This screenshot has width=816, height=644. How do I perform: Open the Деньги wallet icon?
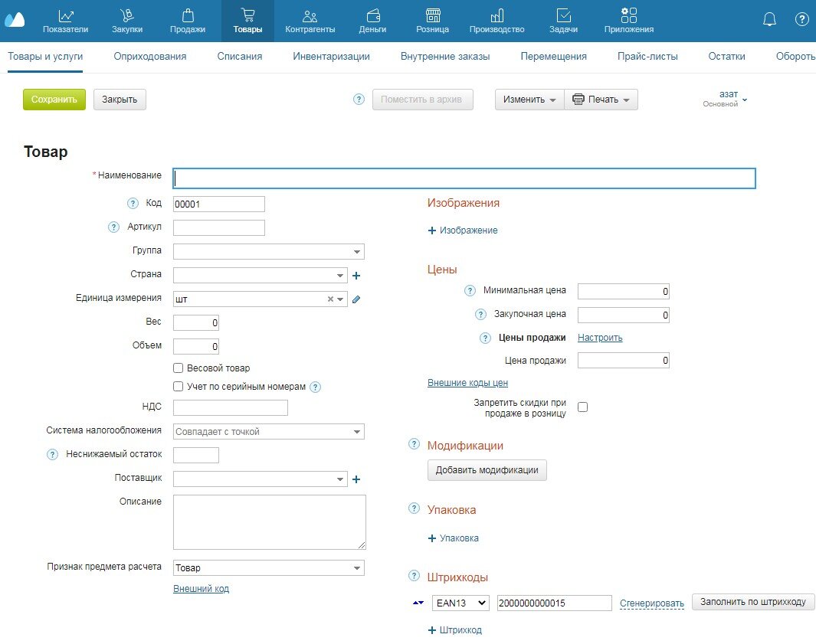click(x=373, y=16)
